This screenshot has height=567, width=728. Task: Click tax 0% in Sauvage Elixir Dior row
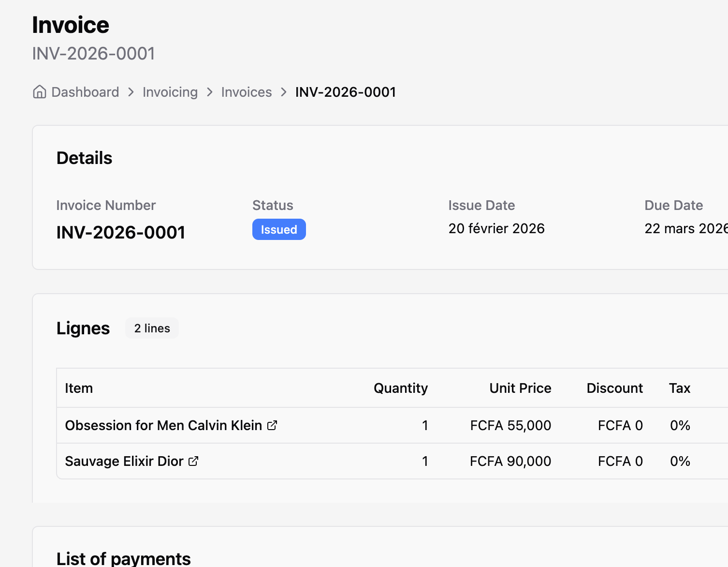tap(680, 461)
